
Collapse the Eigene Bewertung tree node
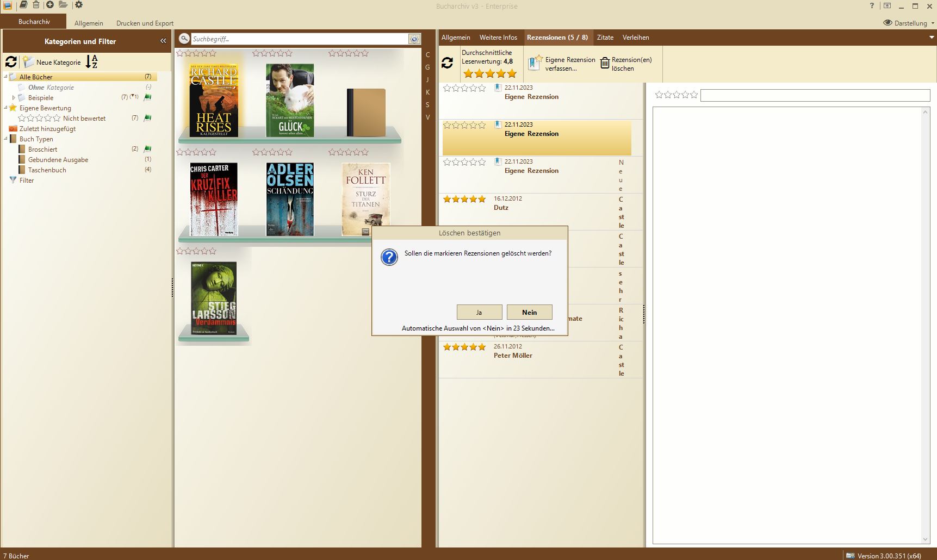coord(6,108)
